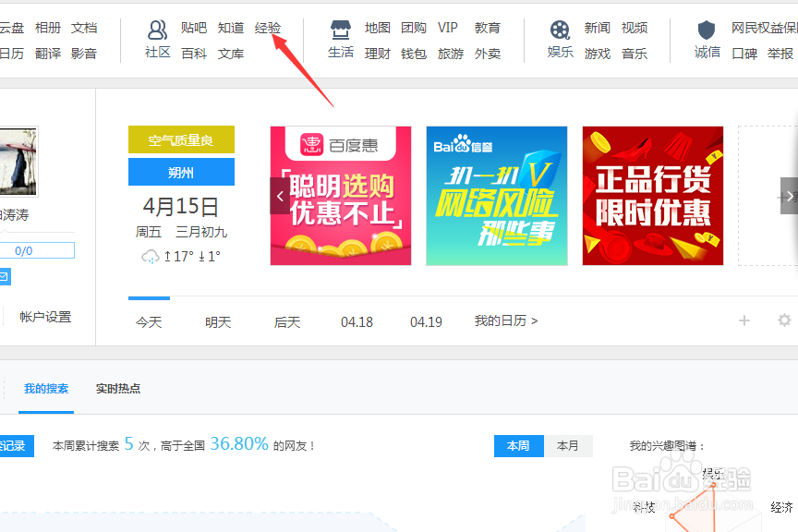Viewport: 798px width, 532px height.
Task: Open 贴吧 link
Action: point(194,28)
